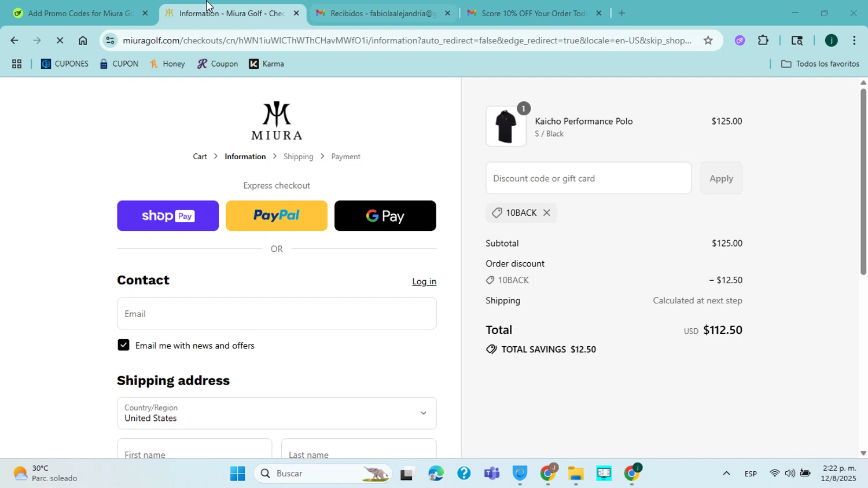
Task: Open the Get Help taskbar icon
Action: [x=464, y=474]
